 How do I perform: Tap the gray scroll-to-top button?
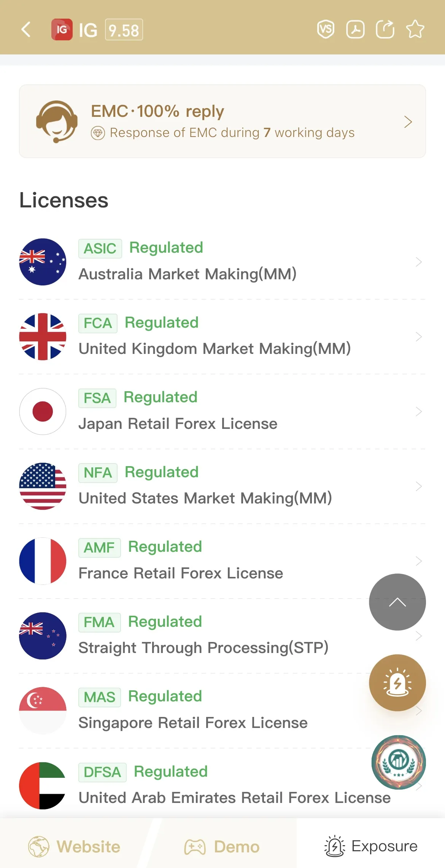[x=397, y=602]
